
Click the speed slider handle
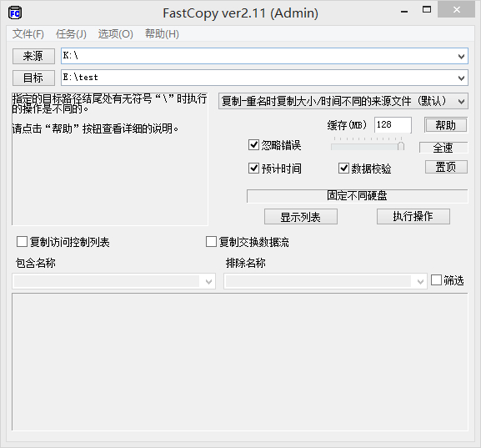coord(401,146)
